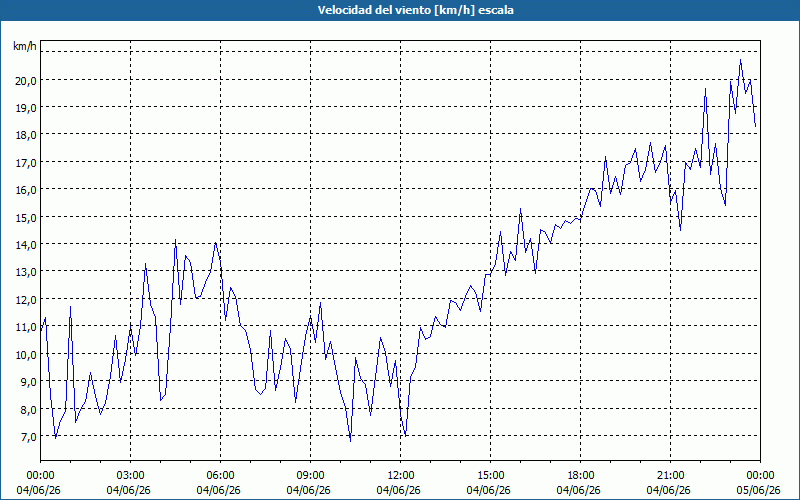
Task: Select the '04/06/26' date under 03:00
Action: (x=129, y=490)
